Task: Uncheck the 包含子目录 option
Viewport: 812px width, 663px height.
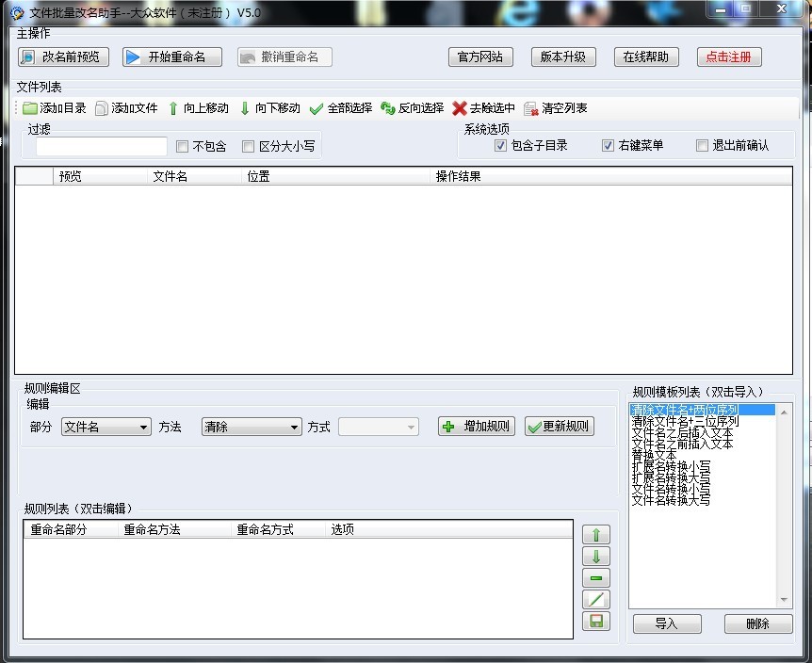Action: click(x=501, y=145)
